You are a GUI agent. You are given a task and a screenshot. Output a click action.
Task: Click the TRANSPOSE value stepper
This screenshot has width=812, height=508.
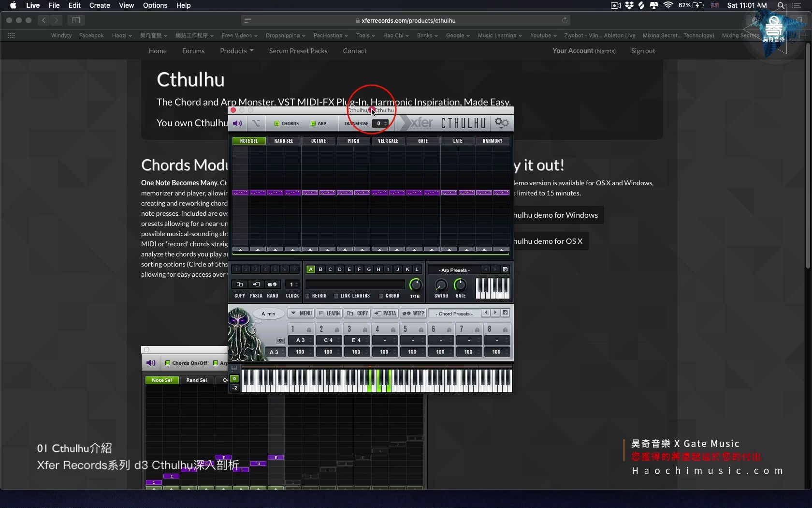pos(385,123)
